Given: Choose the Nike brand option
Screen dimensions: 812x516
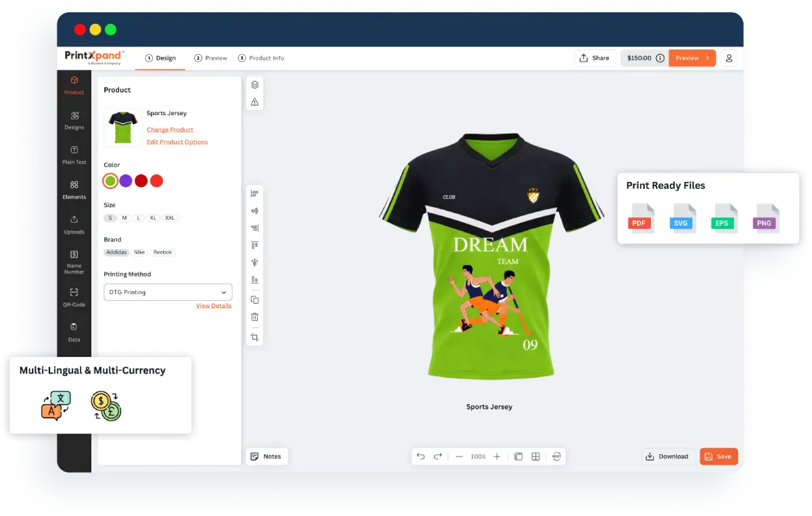Looking at the screenshot, I should 139,253.
